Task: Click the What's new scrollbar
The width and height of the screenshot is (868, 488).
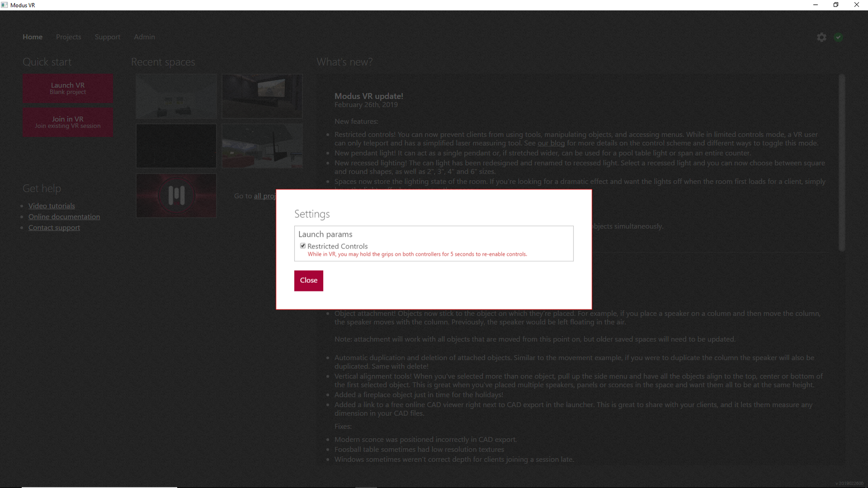Action: [842, 163]
